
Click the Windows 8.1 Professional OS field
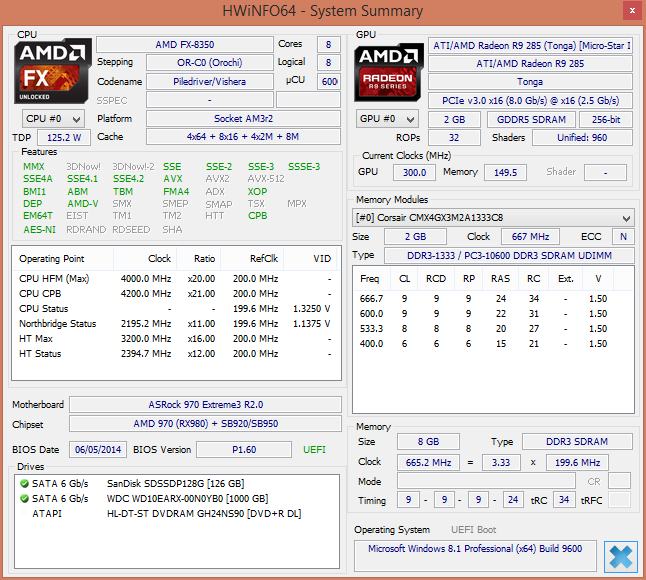475,556
